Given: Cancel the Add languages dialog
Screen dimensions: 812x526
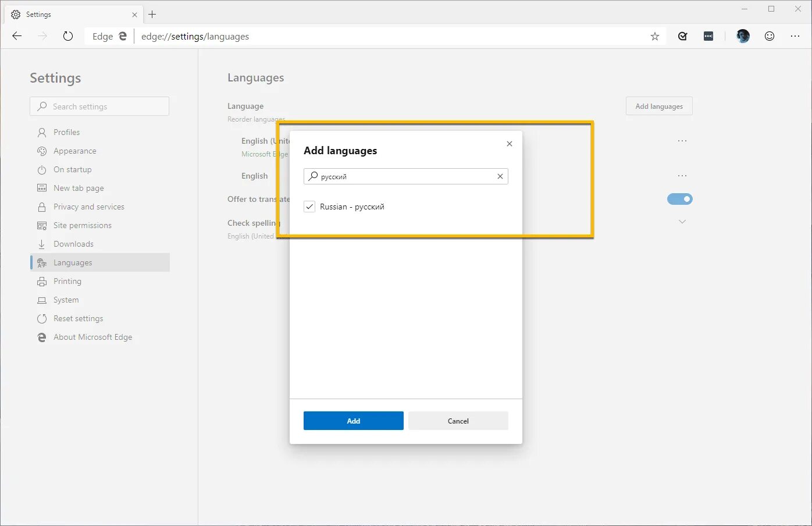Looking at the screenshot, I should click(x=458, y=420).
